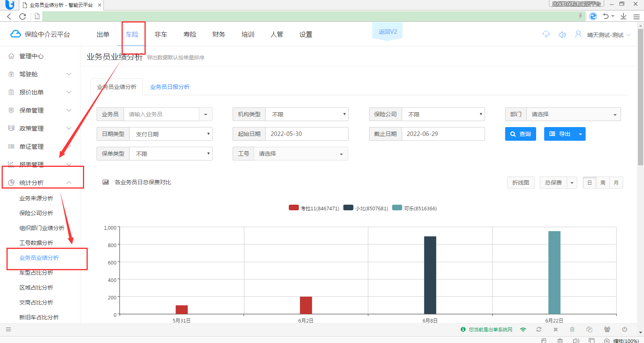Viewport: 644px width, 343px height.
Task: Open the 日期类型 dropdown
Action: [x=171, y=134]
